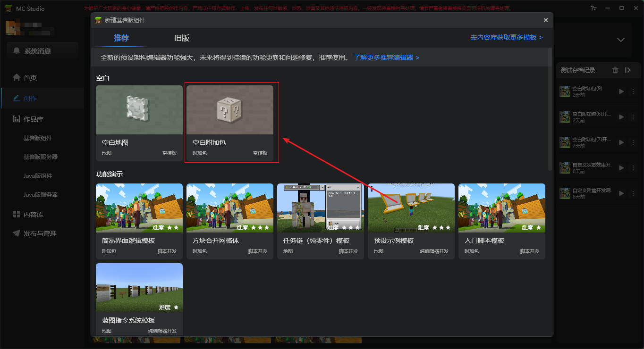The width and height of the screenshot is (644, 349).
Task: Play the 自定义附魔开发测 save
Action: [621, 193]
